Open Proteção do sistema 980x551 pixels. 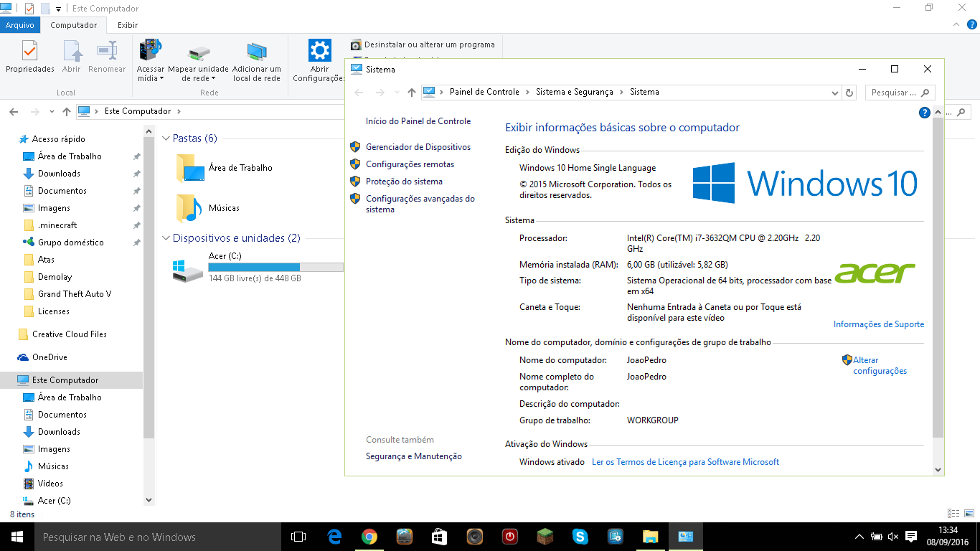[404, 182]
